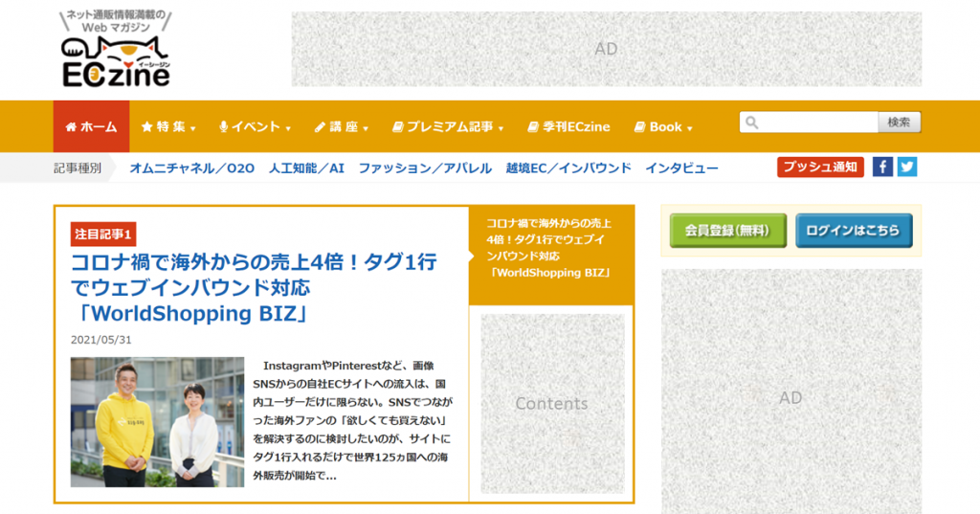Open the インタビュー category link
Screen dimensions: 980x514
pos(681,168)
